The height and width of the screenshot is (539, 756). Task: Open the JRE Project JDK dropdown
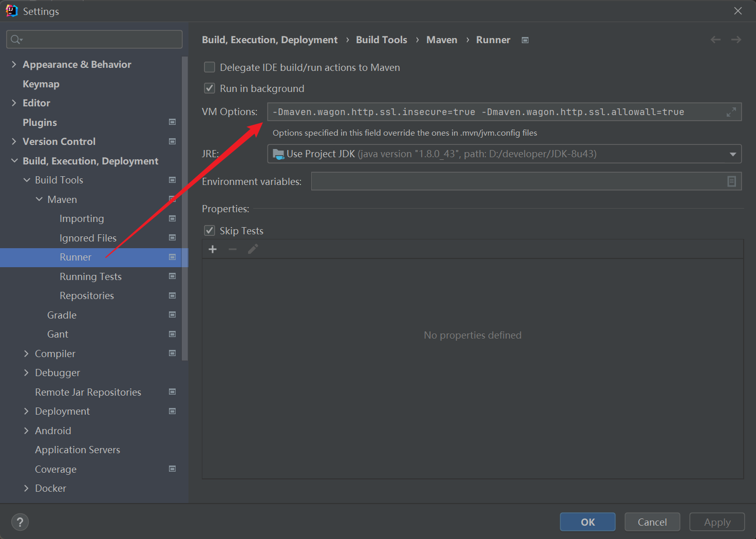(504, 154)
